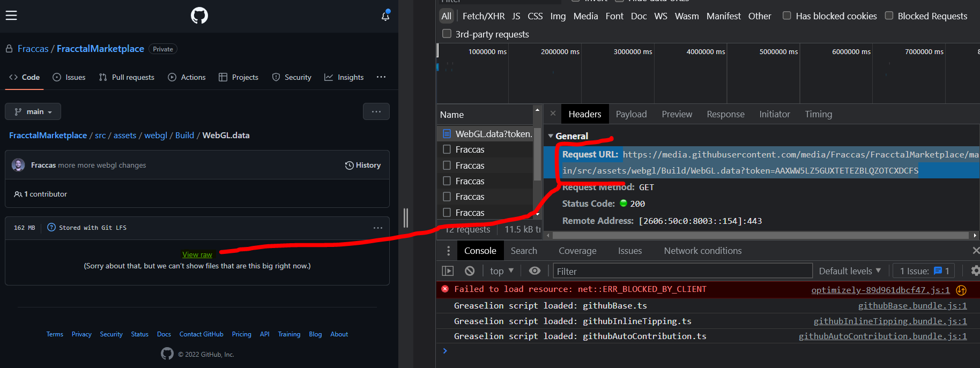Open Fraccas owner profile link

(x=33, y=49)
